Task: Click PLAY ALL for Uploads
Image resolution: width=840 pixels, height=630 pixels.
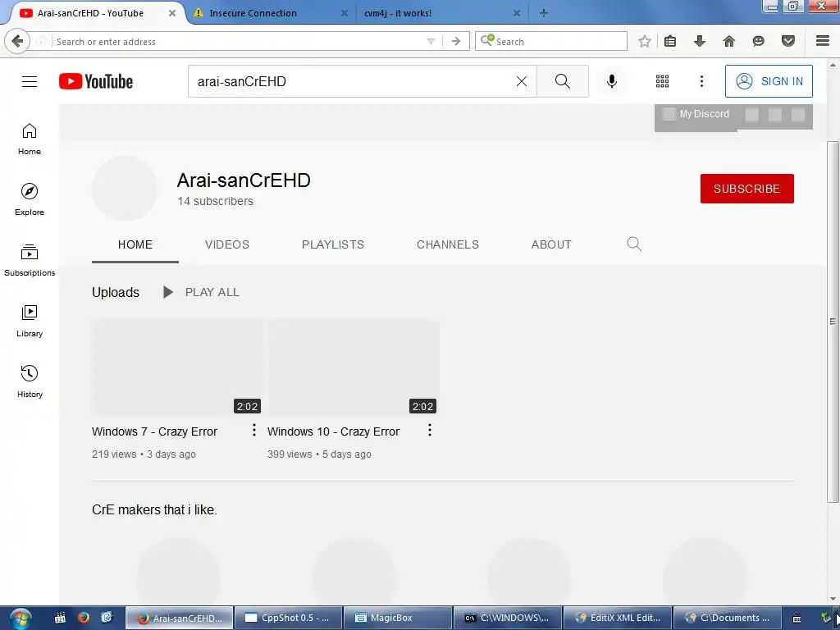Action: tap(202, 293)
